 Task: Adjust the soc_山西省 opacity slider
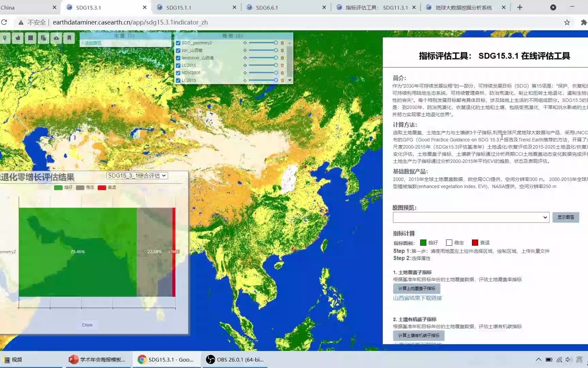click(x=263, y=50)
